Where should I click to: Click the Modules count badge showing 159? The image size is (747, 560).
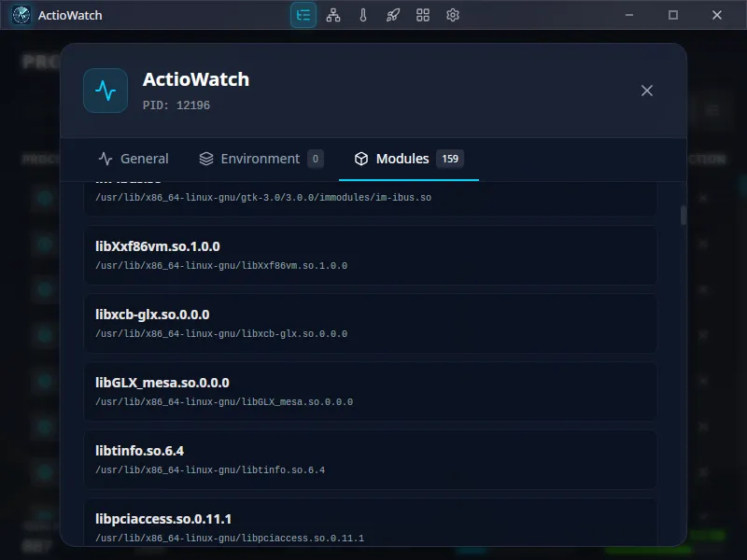click(x=450, y=159)
